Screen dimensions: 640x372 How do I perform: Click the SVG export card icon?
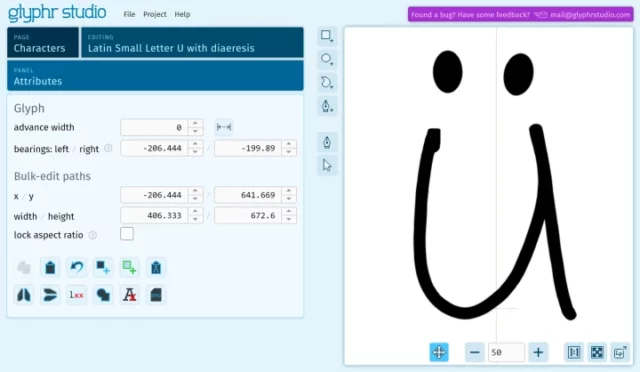156,294
